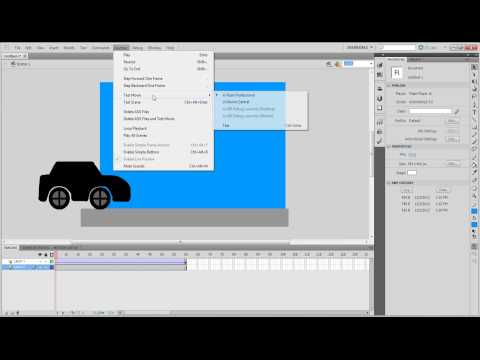Click the pencil icon beside Class field
Image resolution: width=480 pixels, height=360 pixels.
coord(457,112)
